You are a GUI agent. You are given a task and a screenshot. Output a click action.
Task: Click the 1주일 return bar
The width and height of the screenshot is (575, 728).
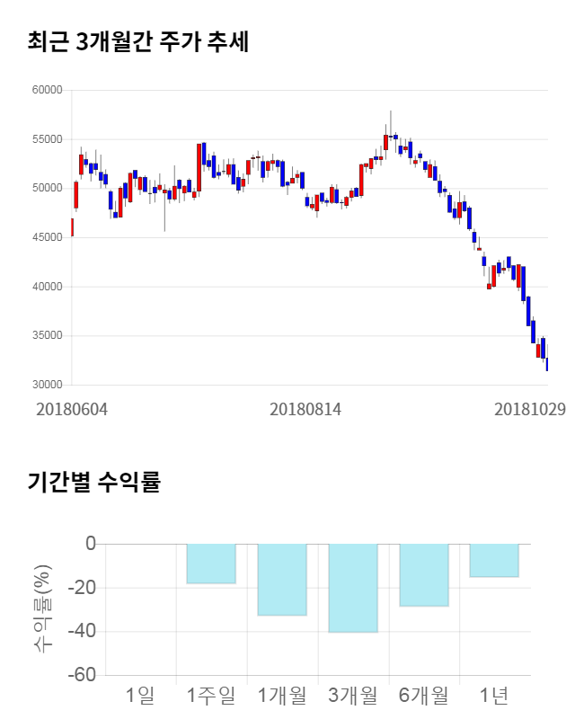[211, 564]
